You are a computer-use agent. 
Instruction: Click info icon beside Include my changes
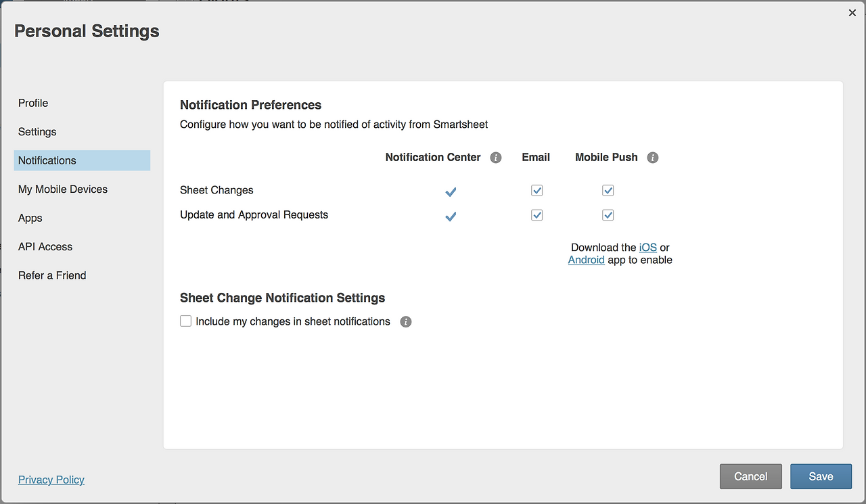(x=406, y=322)
